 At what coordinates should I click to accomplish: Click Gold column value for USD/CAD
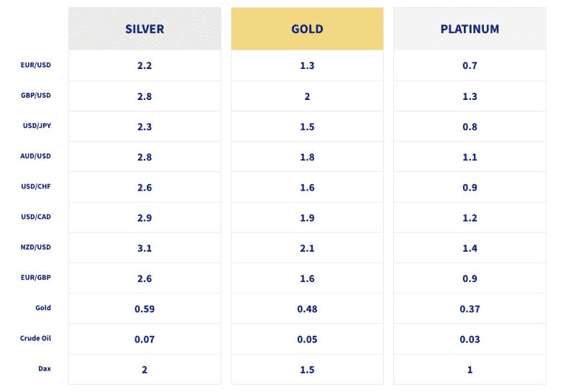click(x=307, y=218)
